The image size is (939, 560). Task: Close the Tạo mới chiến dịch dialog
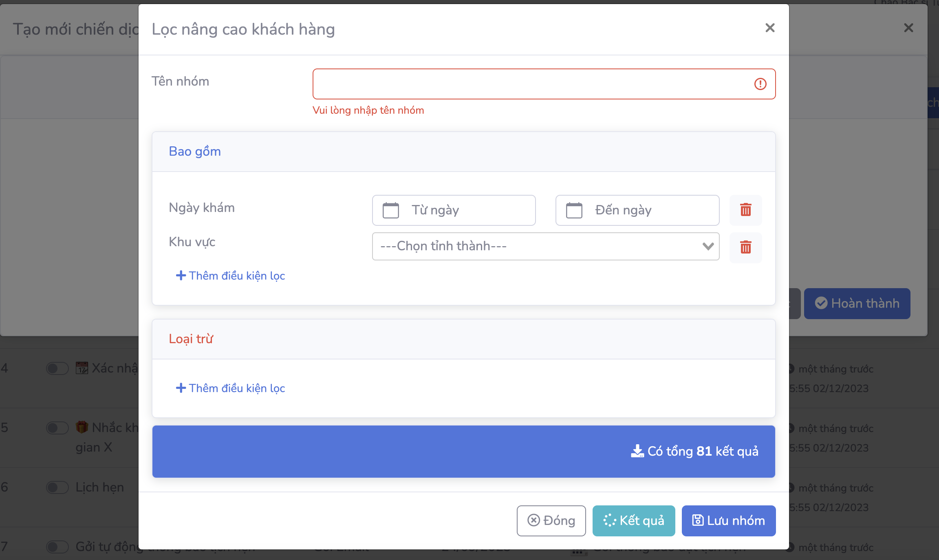coord(908,28)
